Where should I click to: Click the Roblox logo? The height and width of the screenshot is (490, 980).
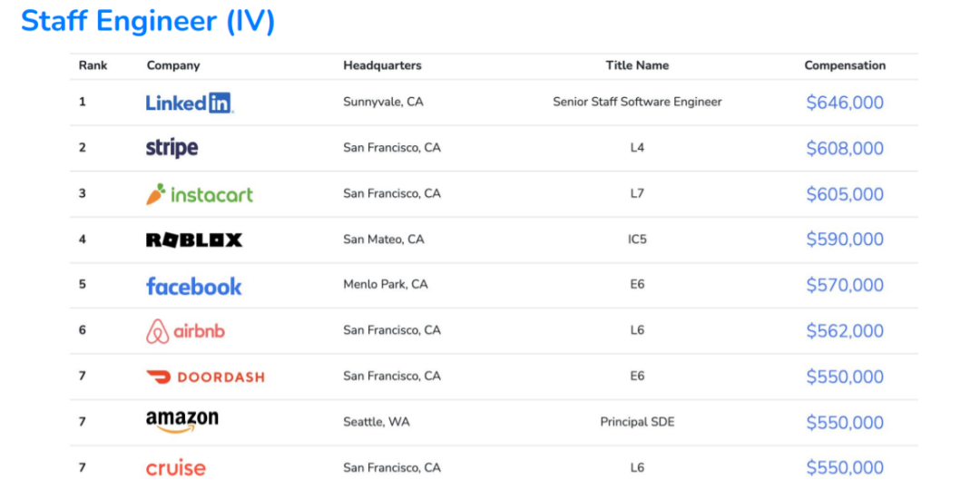click(x=194, y=240)
